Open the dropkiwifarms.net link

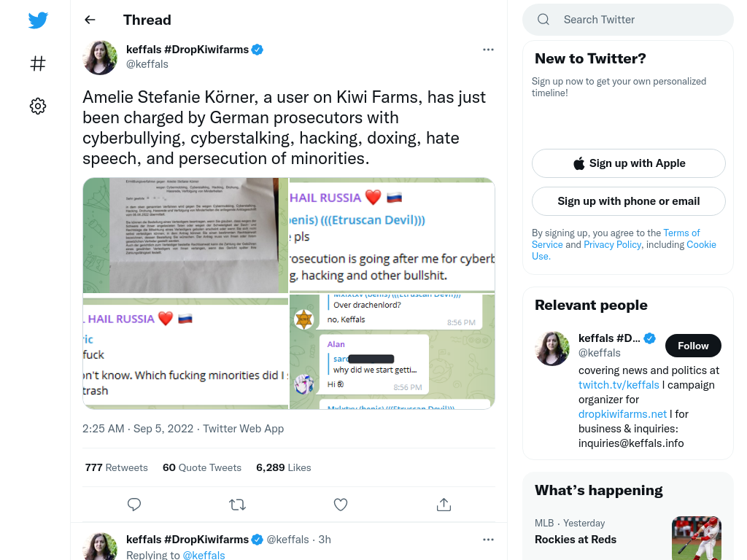point(622,414)
